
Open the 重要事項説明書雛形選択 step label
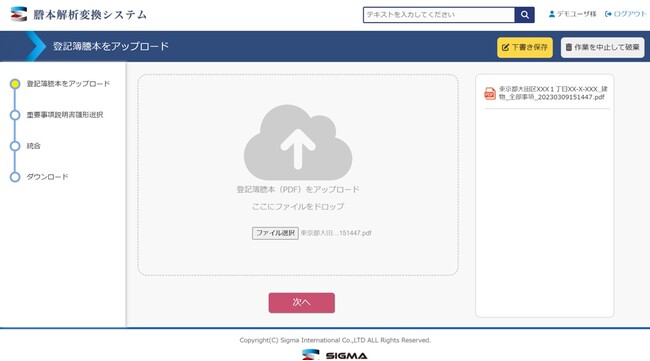[65, 115]
